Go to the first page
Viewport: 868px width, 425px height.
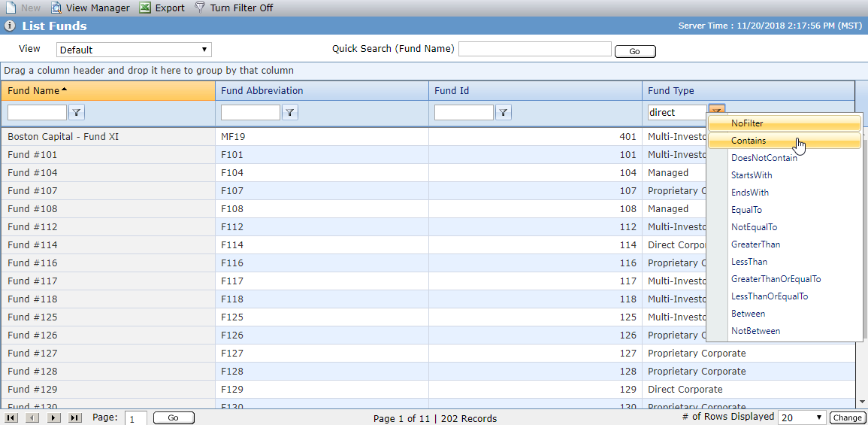coord(11,417)
